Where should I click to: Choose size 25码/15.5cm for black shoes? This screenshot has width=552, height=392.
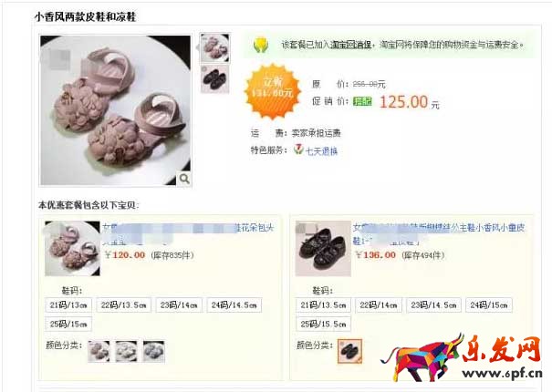click(323, 325)
